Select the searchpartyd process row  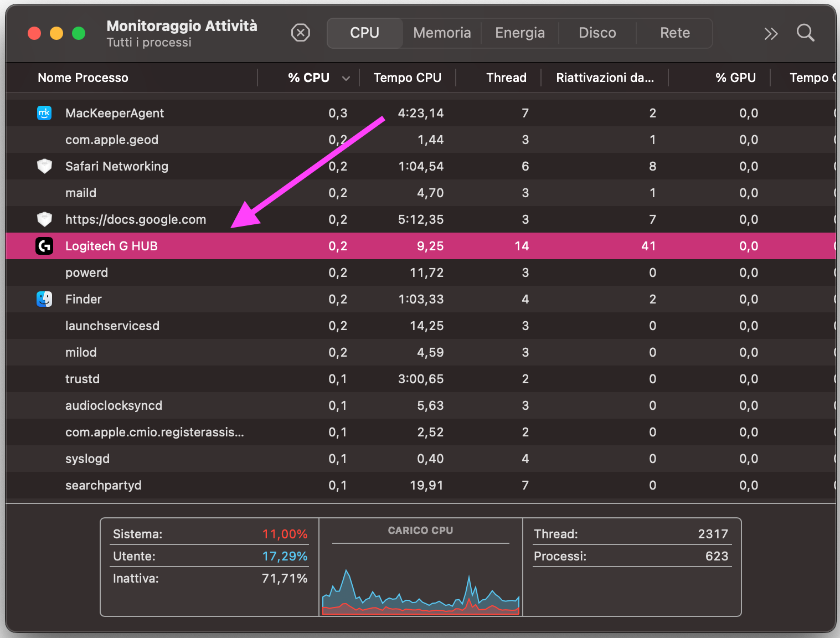(104, 485)
